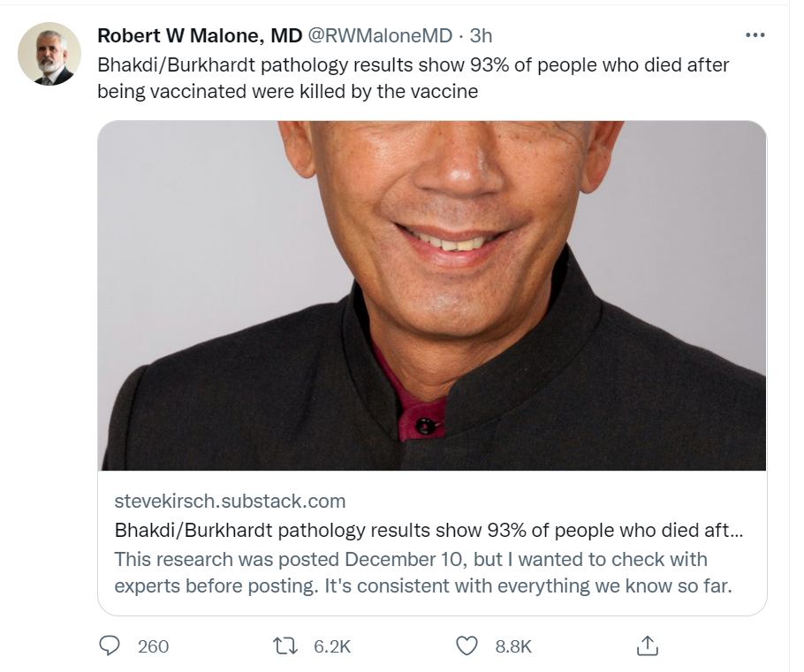The image size is (804, 672).
Task: Click the card text 'experts before posting'
Action: tap(216, 585)
